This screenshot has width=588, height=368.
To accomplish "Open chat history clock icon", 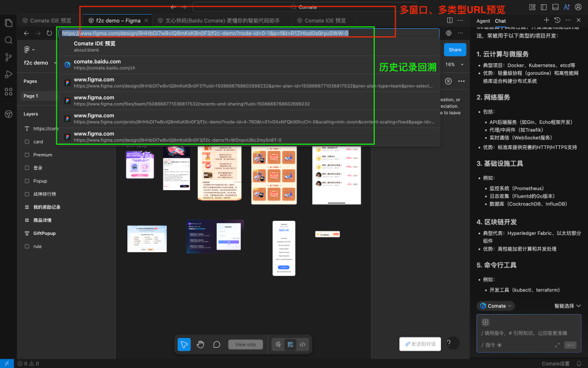I will pyautogui.click(x=557, y=20).
